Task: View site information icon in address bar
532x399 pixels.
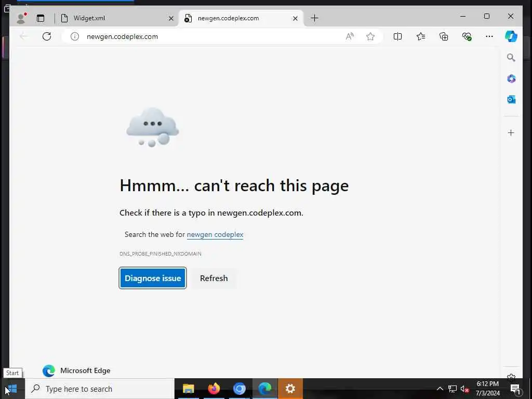Action: (x=75, y=36)
